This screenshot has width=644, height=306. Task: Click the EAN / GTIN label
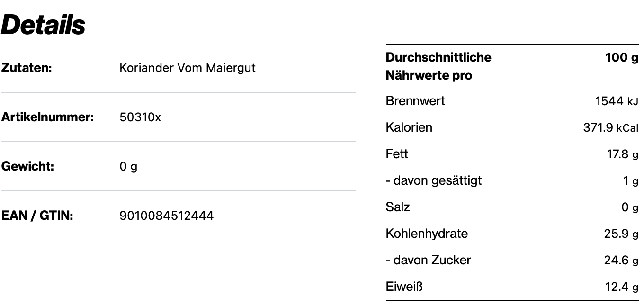[37, 216]
